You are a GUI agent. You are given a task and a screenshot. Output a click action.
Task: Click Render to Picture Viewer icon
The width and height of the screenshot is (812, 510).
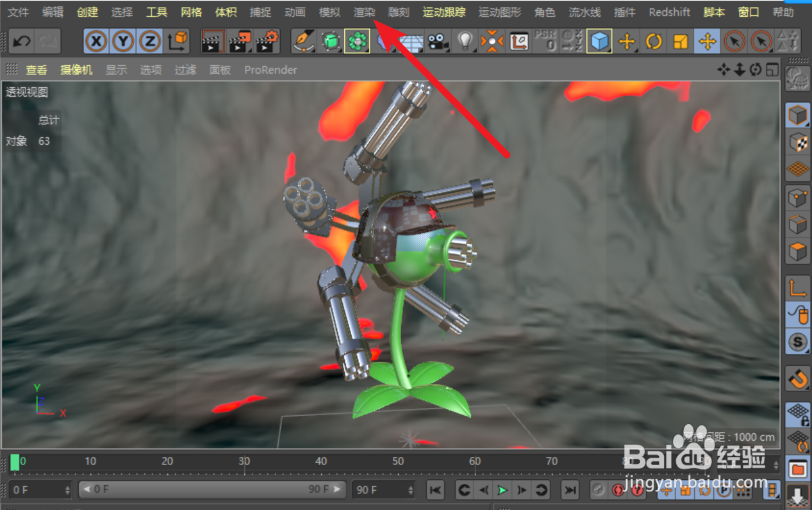pyautogui.click(x=240, y=42)
